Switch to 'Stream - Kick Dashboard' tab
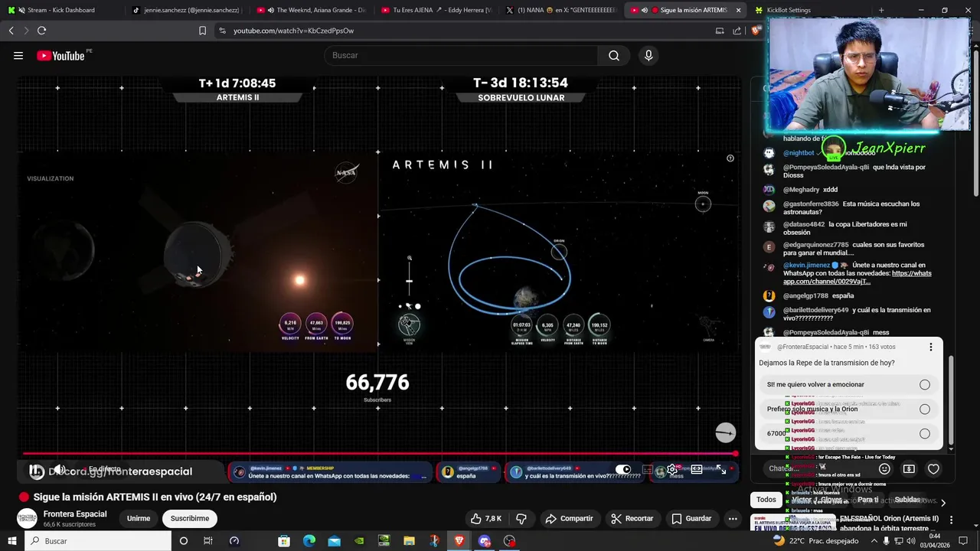Image resolution: width=980 pixels, height=551 pixels. pos(61,10)
